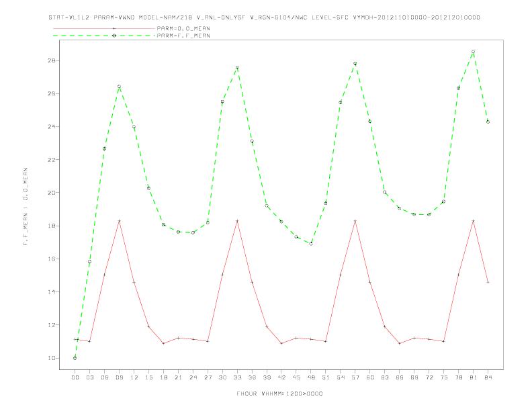Click x-axis tick label 84
532x411 pixels.
488,377
